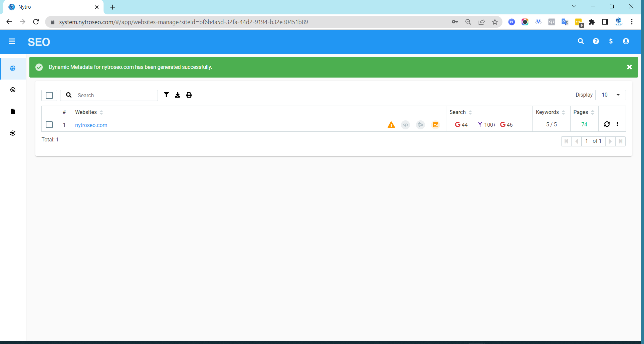
Task: Click the current page number field
Action: (587, 141)
